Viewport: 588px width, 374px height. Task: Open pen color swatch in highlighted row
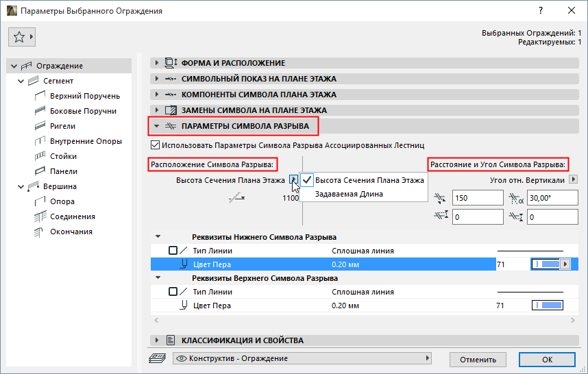pyautogui.click(x=546, y=264)
